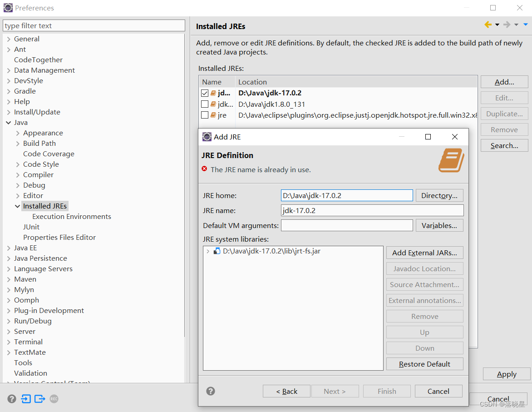Viewport: 532px width, 412px height.
Task: Click the help icon in Add JRE dialog
Action: (211, 391)
